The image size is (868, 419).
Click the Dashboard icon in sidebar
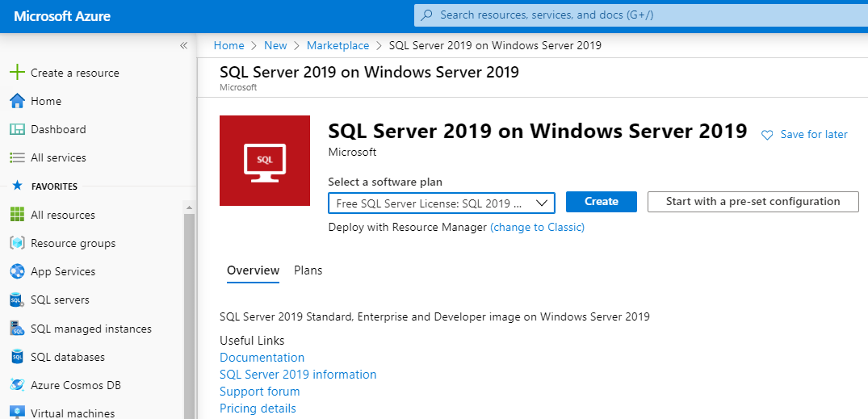coord(18,129)
